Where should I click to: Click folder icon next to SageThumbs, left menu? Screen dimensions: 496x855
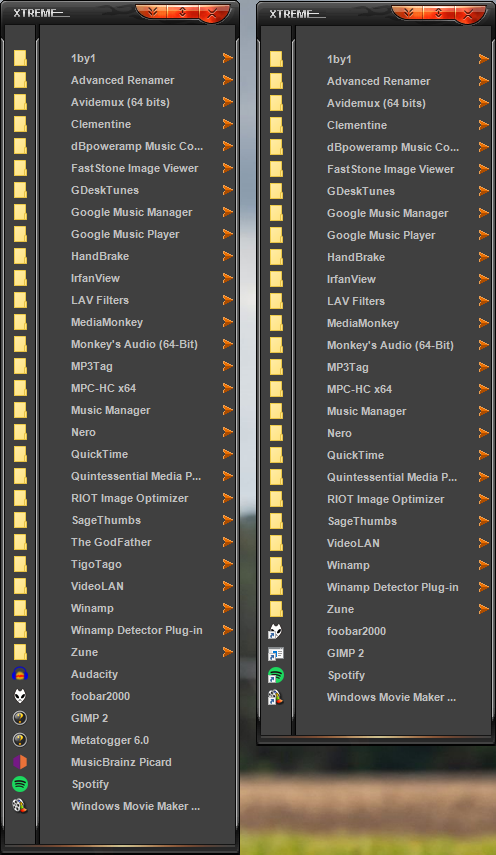[20, 520]
